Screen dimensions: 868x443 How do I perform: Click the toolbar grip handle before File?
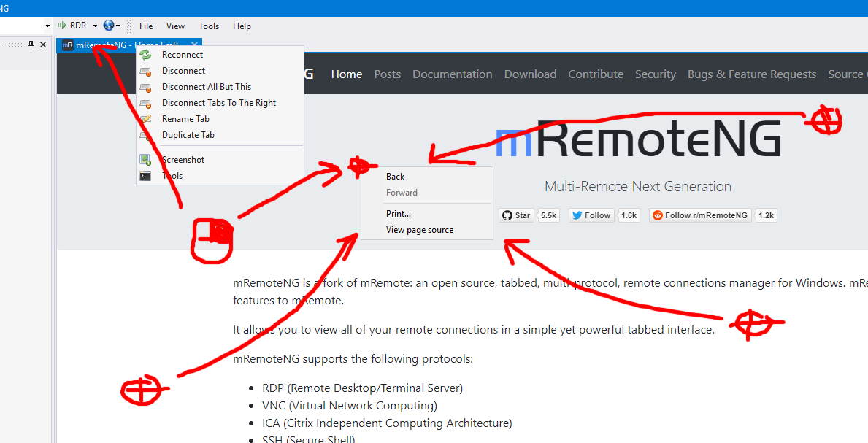129,26
